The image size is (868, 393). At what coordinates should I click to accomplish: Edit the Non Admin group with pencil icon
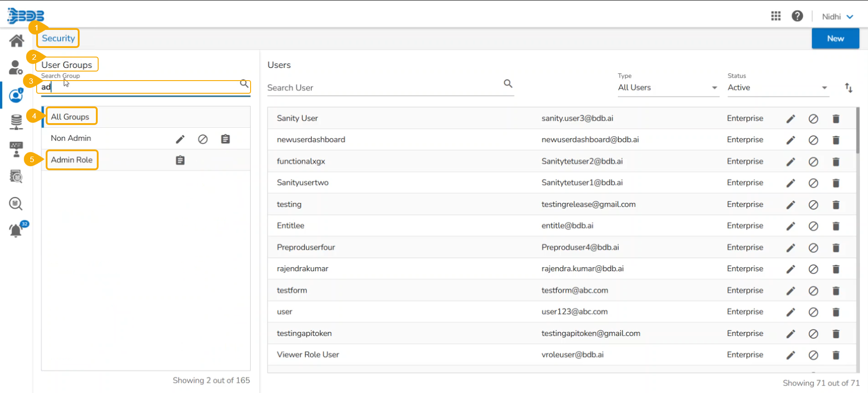click(180, 139)
